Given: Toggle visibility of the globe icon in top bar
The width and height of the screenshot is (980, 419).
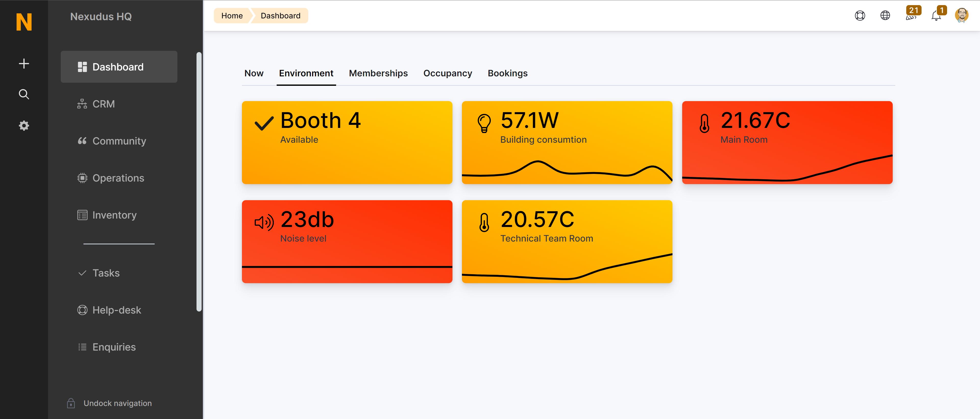Looking at the screenshot, I should click(x=885, y=16).
